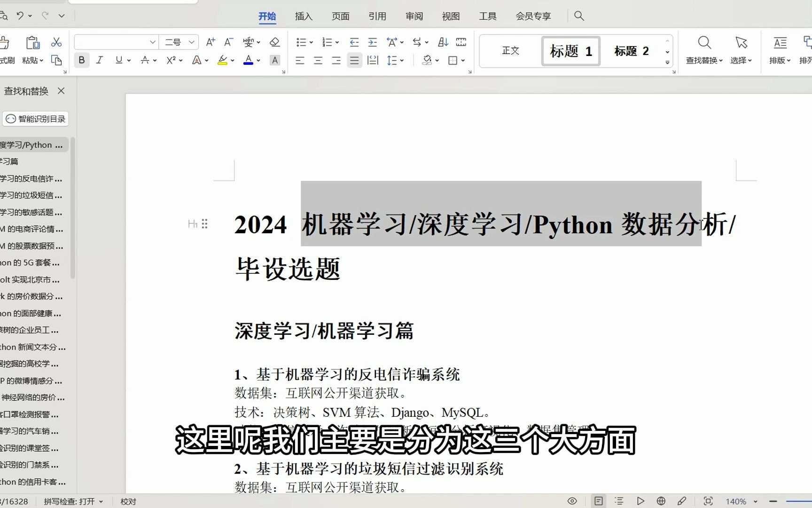This screenshot has height=508, width=812.
Task: Click the 智能识别目录 button
Action: coord(36,119)
